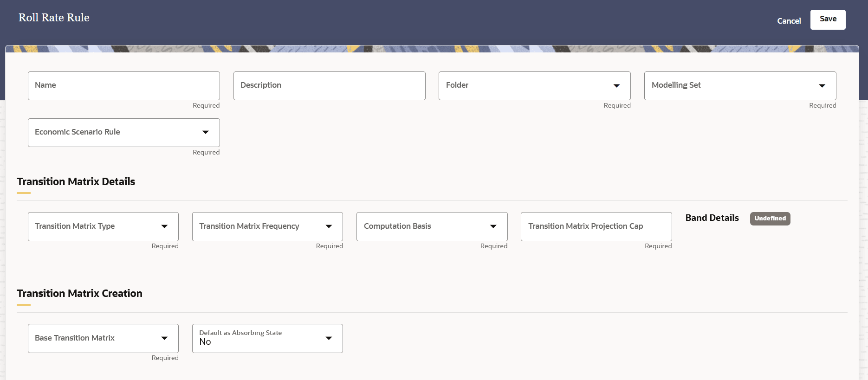
Task: Focus the Name input field
Action: pyautogui.click(x=124, y=86)
